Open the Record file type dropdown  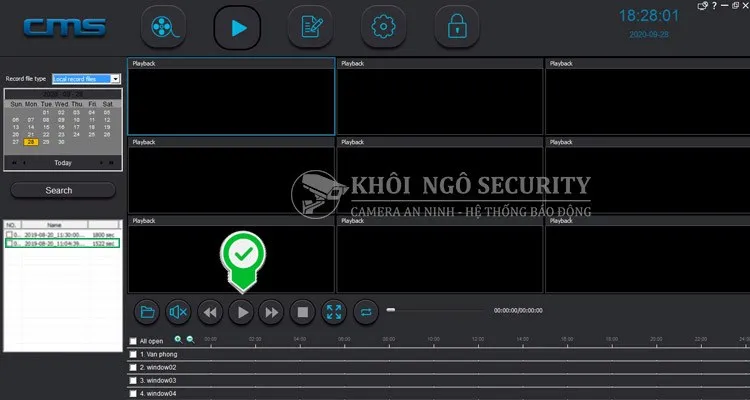tap(87, 79)
